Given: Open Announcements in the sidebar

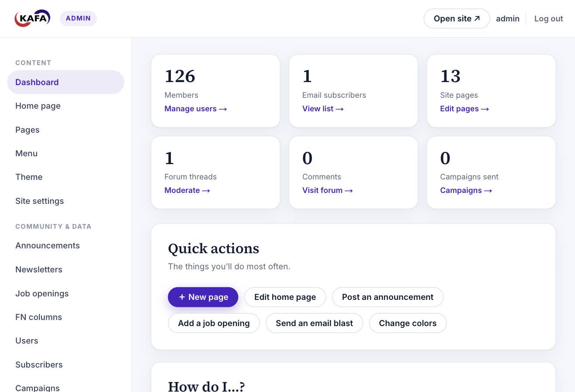Looking at the screenshot, I should pos(66,245).
